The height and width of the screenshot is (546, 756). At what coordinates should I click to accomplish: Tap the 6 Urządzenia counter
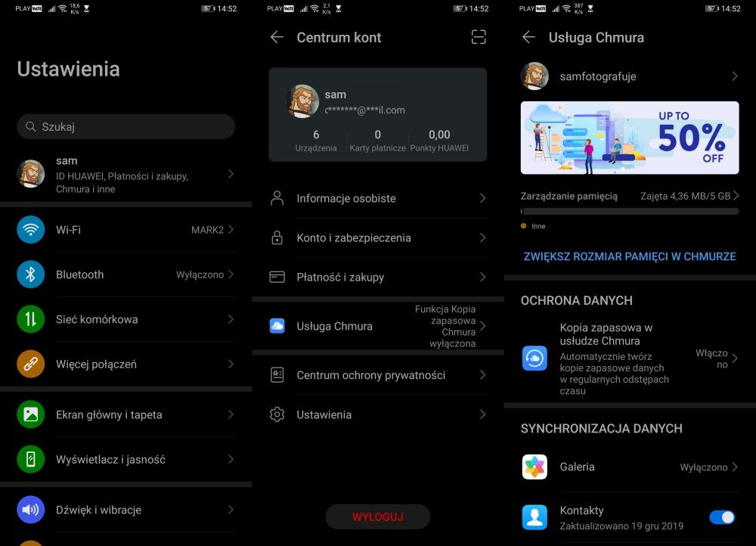[x=316, y=141]
